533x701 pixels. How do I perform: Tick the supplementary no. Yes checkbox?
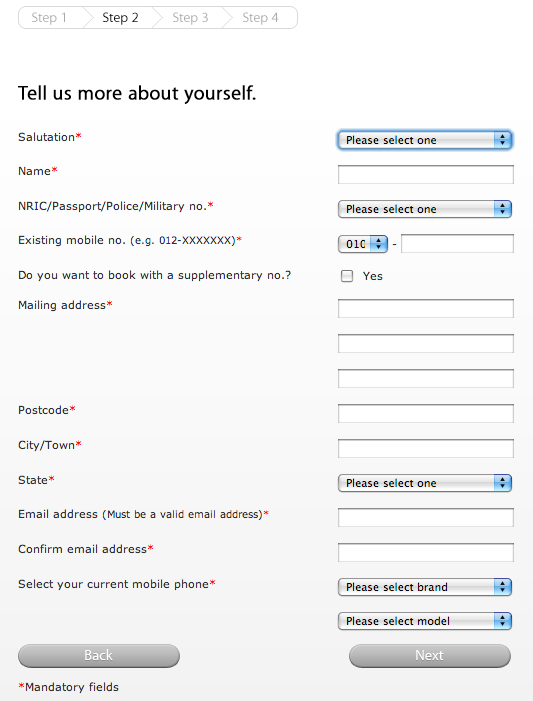(347, 276)
